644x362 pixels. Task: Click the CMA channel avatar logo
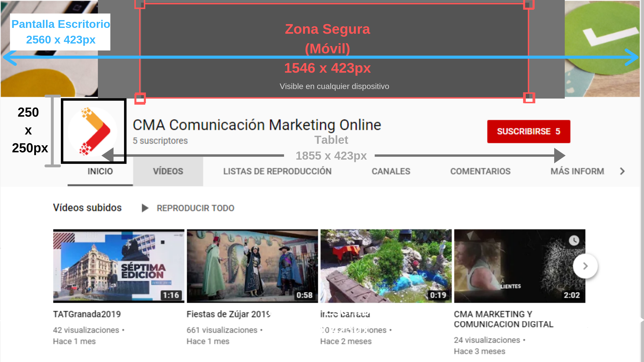click(93, 131)
